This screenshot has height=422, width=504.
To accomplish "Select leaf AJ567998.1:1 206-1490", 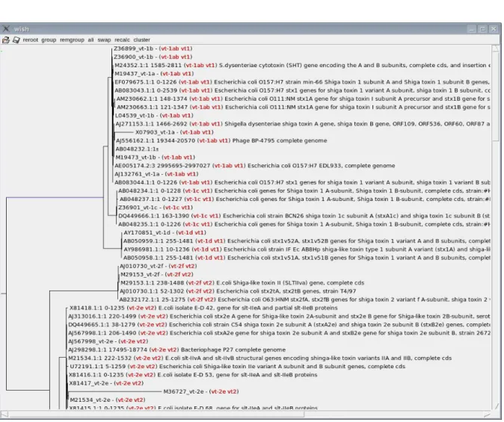I will [x=102, y=332].
